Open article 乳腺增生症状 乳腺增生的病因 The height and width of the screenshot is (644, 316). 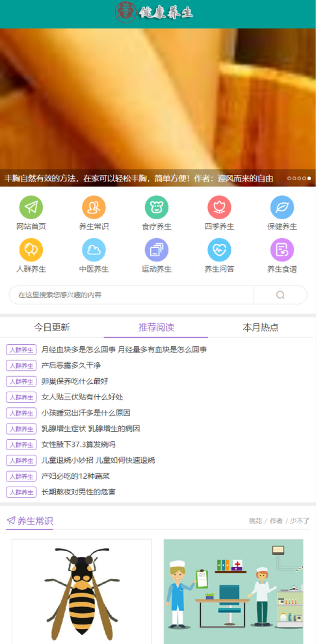pos(90,429)
